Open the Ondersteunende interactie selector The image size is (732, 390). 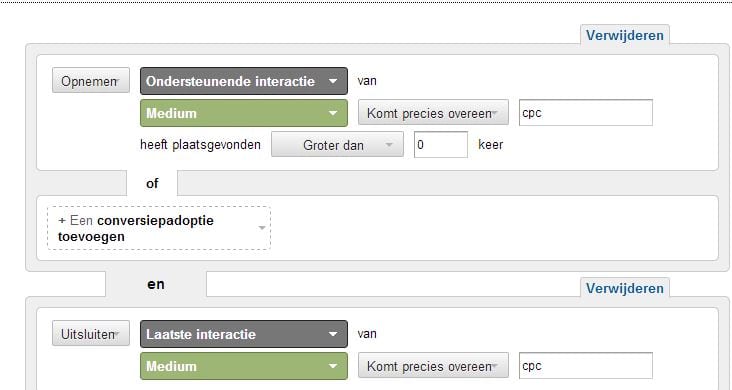tap(244, 81)
